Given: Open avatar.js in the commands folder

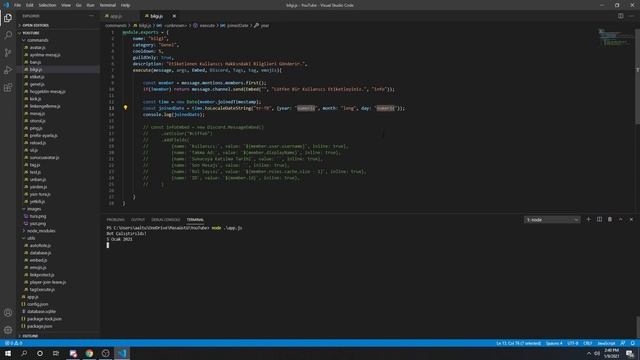Looking at the screenshot, I should click(x=37, y=47).
